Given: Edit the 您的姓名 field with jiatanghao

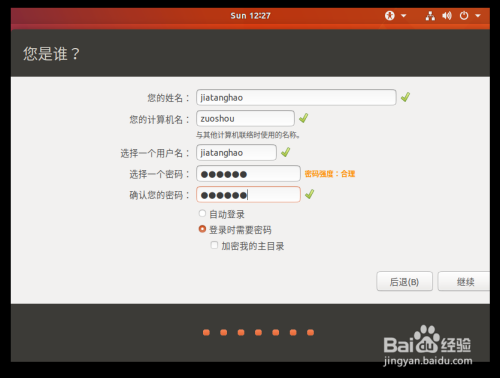Looking at the screenshot, I should pos(296,98).
